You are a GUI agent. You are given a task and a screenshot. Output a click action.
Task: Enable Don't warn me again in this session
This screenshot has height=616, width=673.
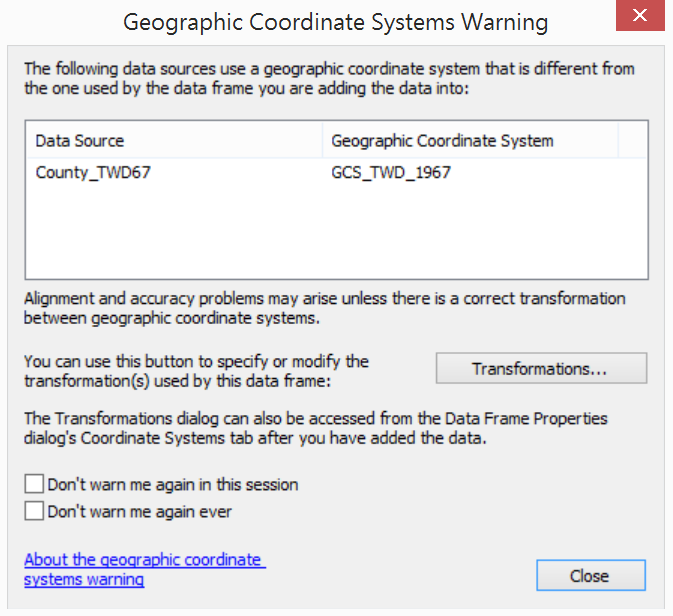[x=34, y=484]
